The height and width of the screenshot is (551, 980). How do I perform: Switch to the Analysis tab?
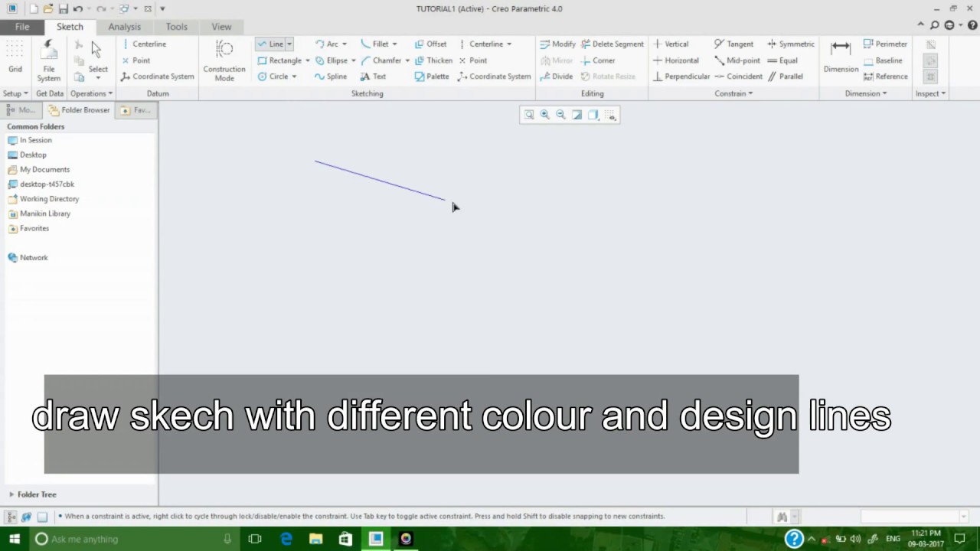[124, 27]
